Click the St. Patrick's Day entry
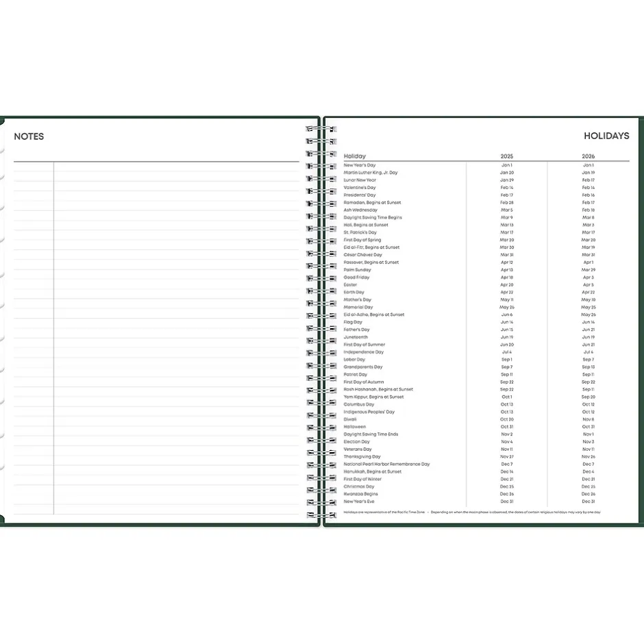 point(360,232)
